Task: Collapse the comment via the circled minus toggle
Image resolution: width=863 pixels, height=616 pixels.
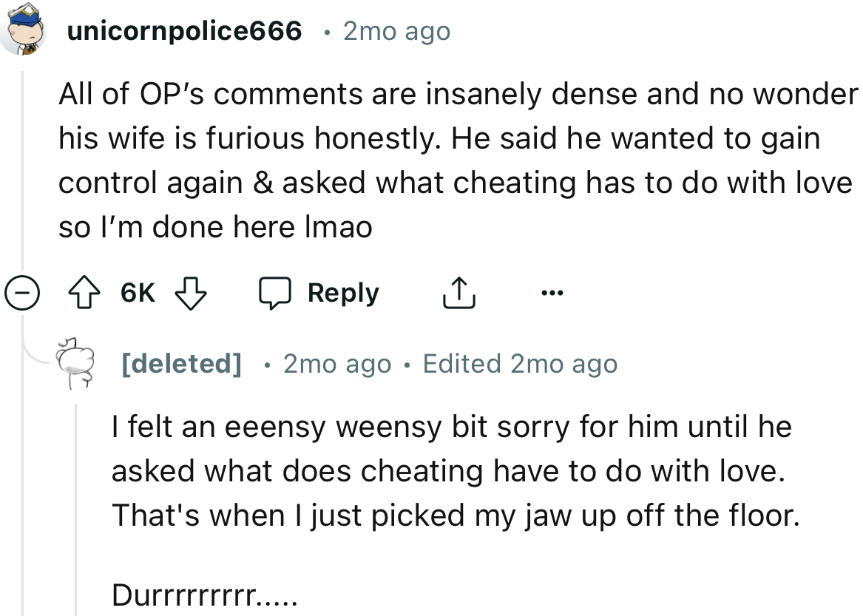Action: (x=23, y=293)
